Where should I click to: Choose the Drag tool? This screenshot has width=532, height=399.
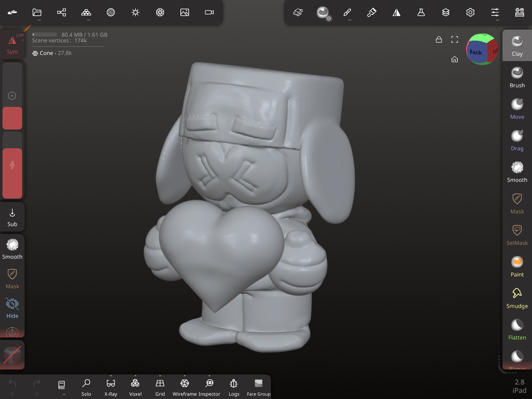(x=517, y=140)
